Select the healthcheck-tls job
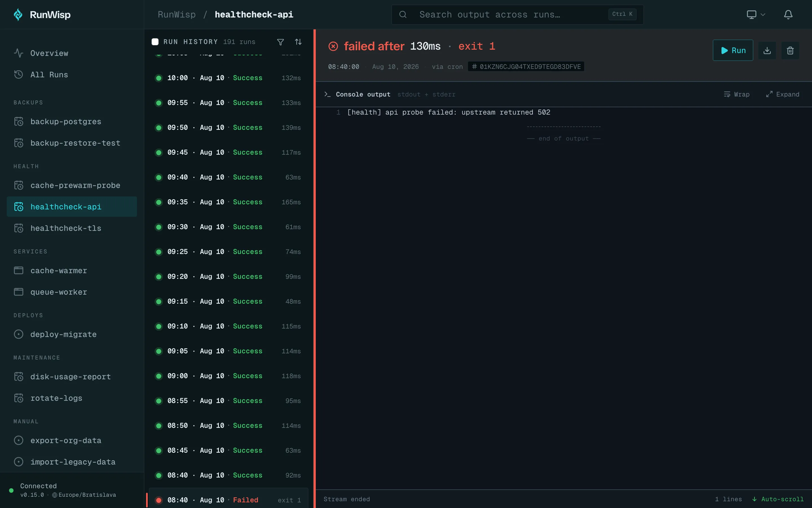Image resolution: width=812 pixels, height=508 pixels. click(x=72, y=228)
